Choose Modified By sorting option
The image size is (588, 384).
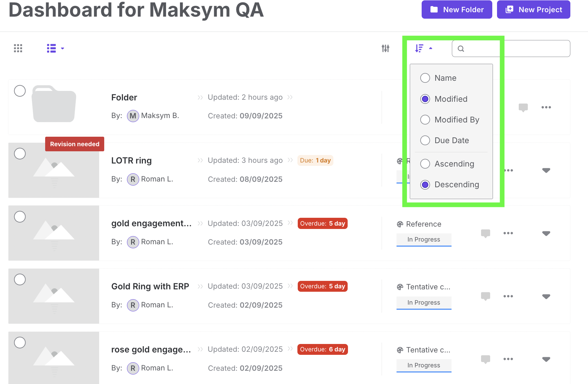tap(425, 120)
